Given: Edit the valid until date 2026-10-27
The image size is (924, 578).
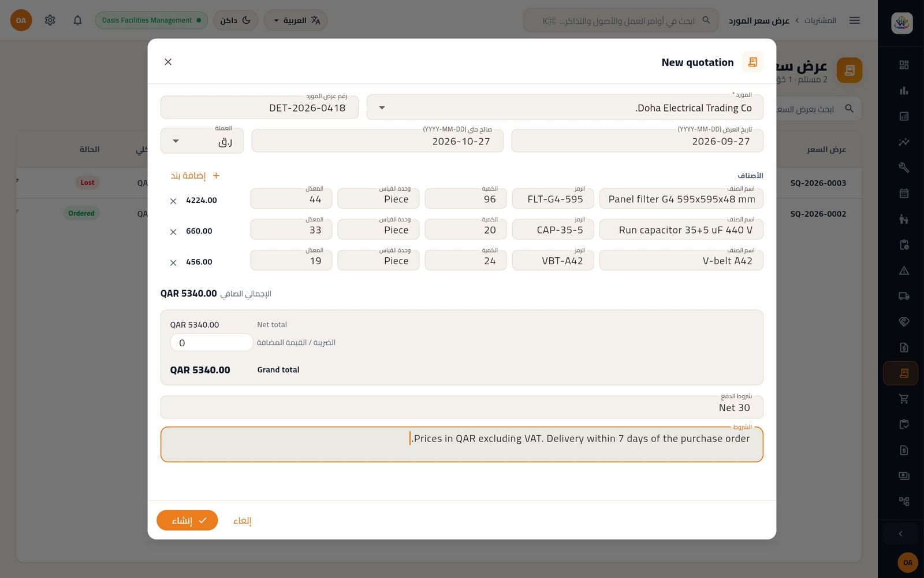Looking at the screenshot, I should pos(378,141).
